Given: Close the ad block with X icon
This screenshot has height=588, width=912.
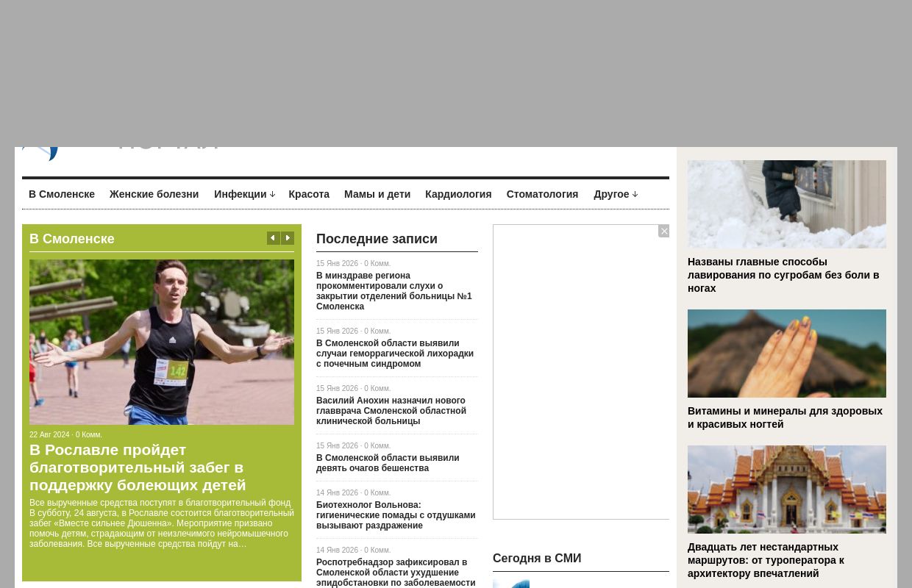Looking at the screenshot, I should tap(663, 232).
